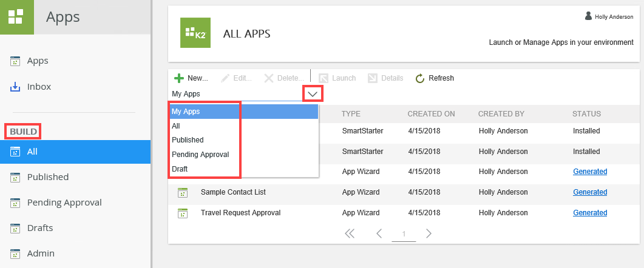
Task: Click the Sample Contact List app icon
Action: point(181,192)
